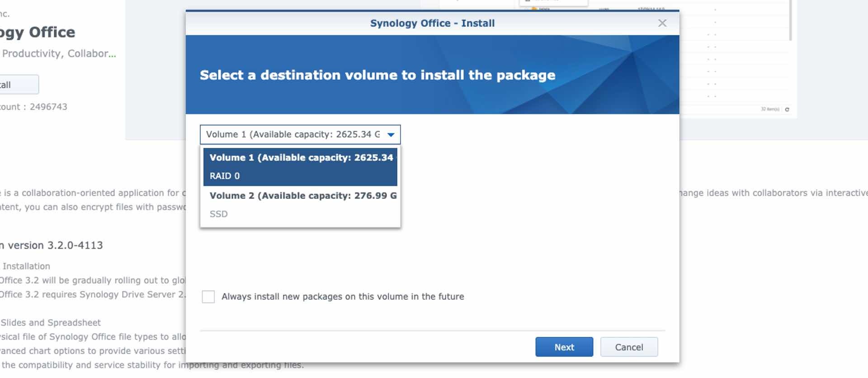The image size is (868, 378).
Task: Close the Synology Office Install dialog
Action: 662,23
